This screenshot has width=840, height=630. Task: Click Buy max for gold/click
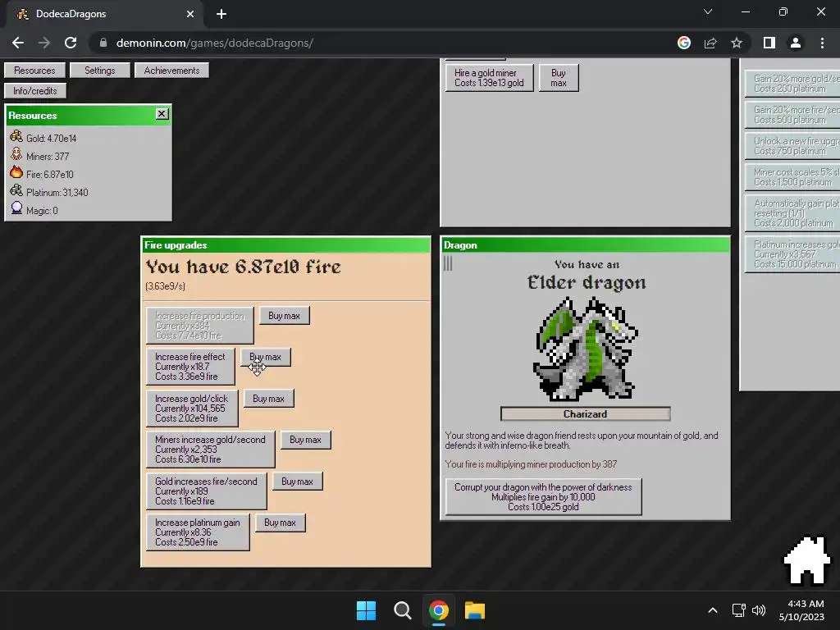(268, 399)
